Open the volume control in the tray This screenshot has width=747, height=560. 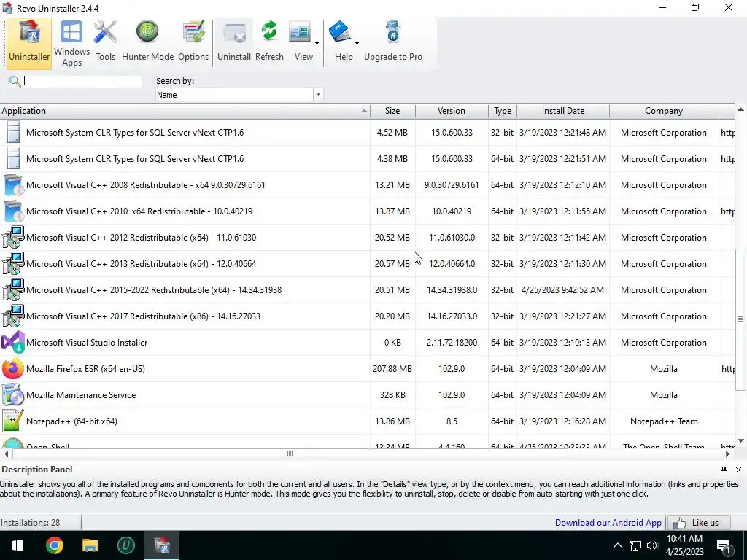pos(652,545)
